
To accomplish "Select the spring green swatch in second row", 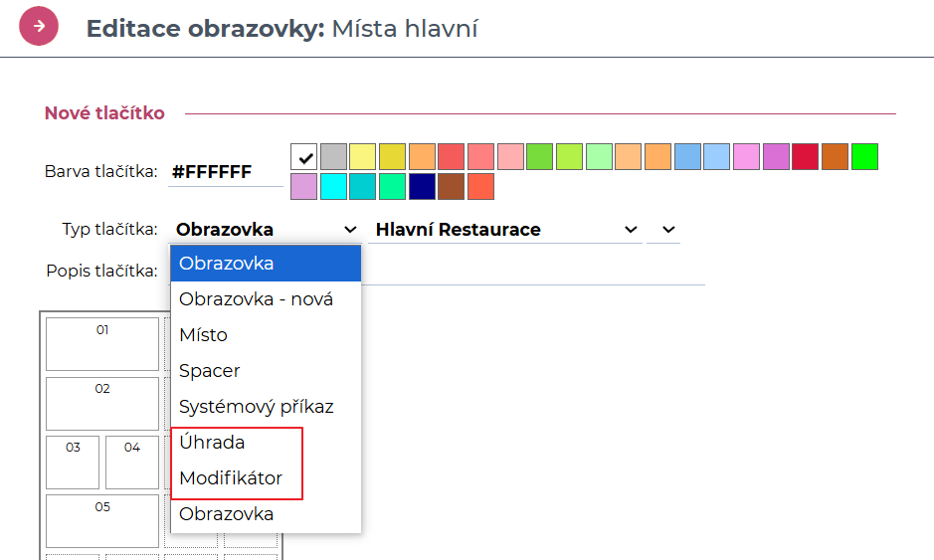I will (392, 186).
